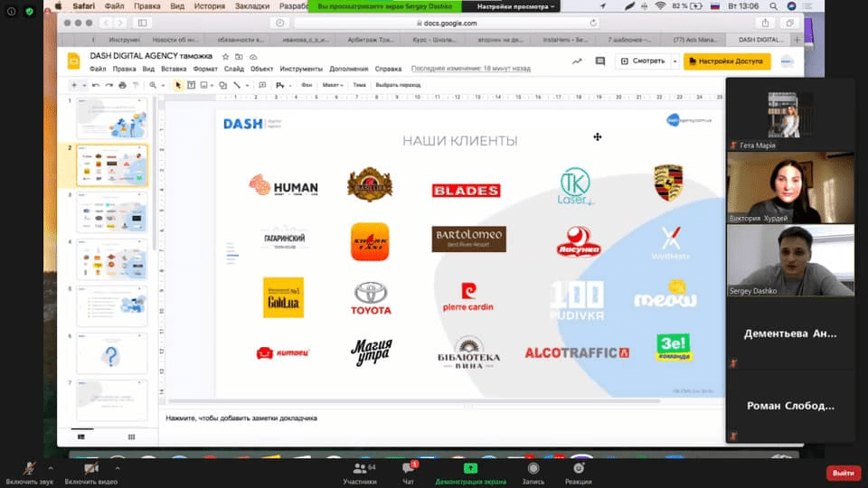The width and height of the screenshot is (868, 488).
Task: Open the Файл menu in Google Slides
Action: click(x=98, y=70)
